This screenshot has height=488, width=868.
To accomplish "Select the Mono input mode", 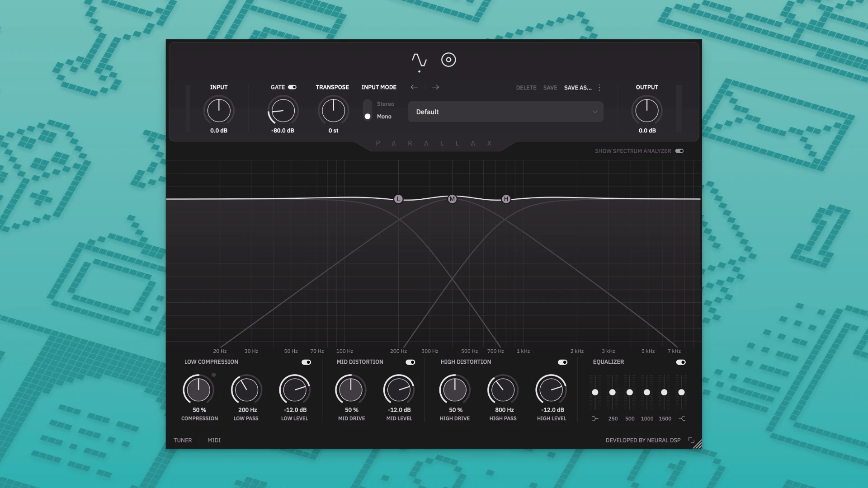I will coord(367,117).
